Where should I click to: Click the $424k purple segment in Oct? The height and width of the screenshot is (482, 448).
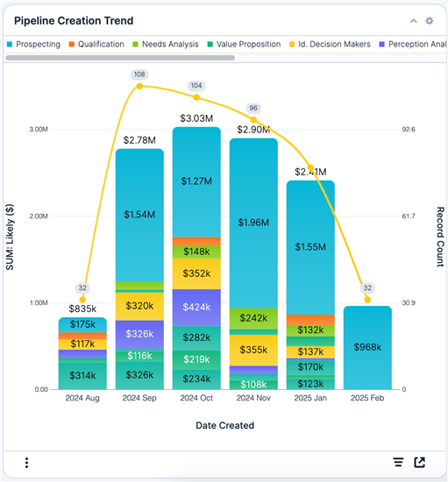(196, 308)
